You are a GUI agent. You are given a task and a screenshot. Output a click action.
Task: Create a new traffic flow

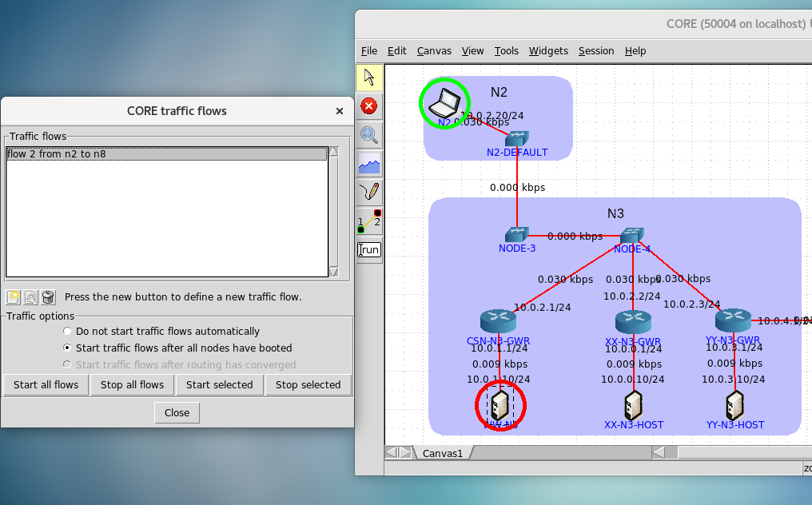(x=13, y=297)
